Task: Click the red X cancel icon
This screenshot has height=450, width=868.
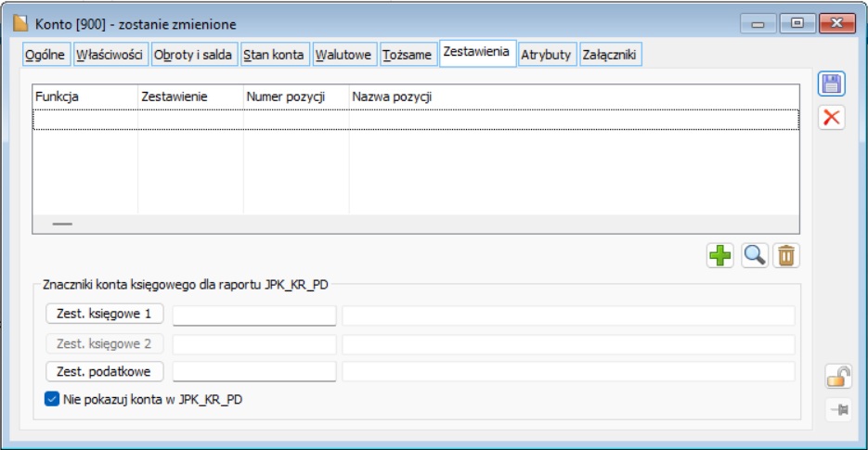Action: pyautogui.click(x=832, y=118)
